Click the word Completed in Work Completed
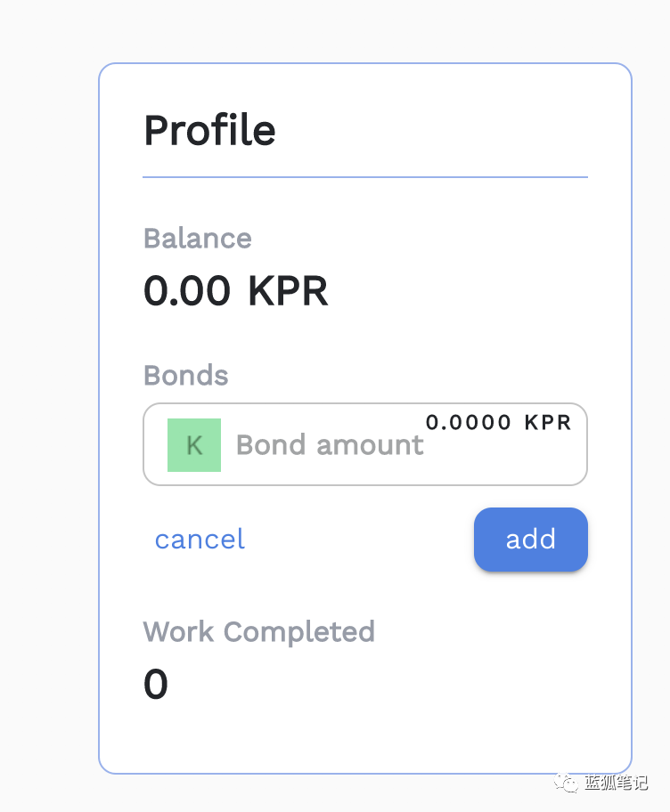This screenshot has height=812, width=670. coord(299,632)
